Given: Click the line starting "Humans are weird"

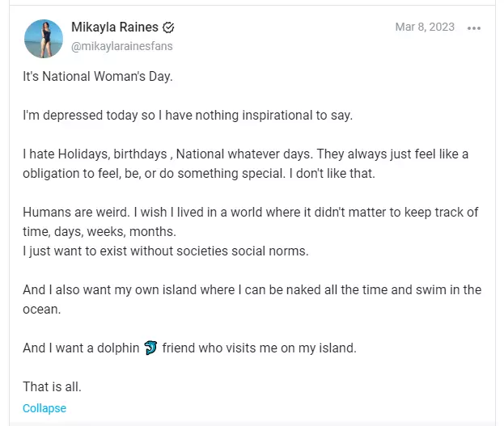Looking at the screenshot, I should point(251,213).
